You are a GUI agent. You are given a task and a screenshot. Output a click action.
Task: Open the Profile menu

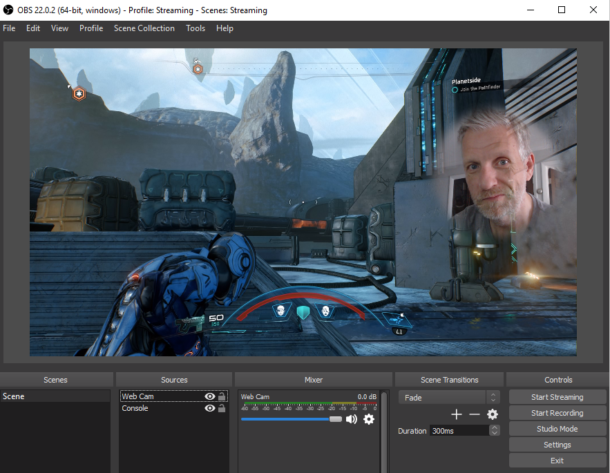click(91, 28)
